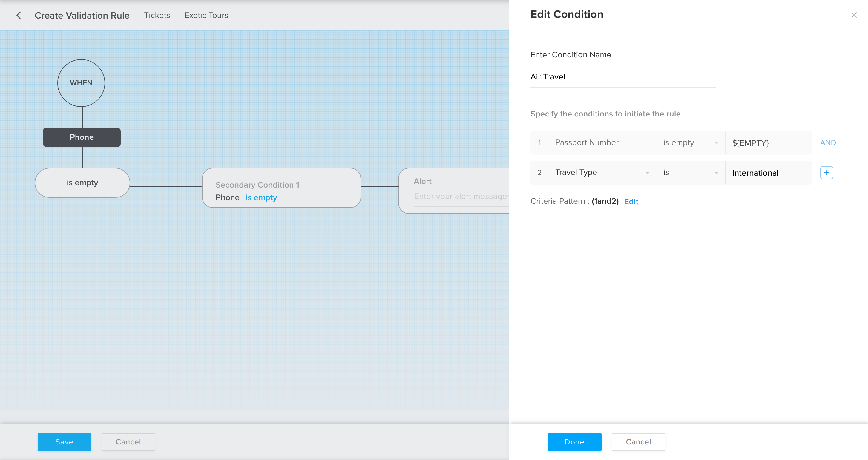This screenshot has width=868, height=460.
Task: Click Cancel beside the Save button
Action: pos(128,442)
